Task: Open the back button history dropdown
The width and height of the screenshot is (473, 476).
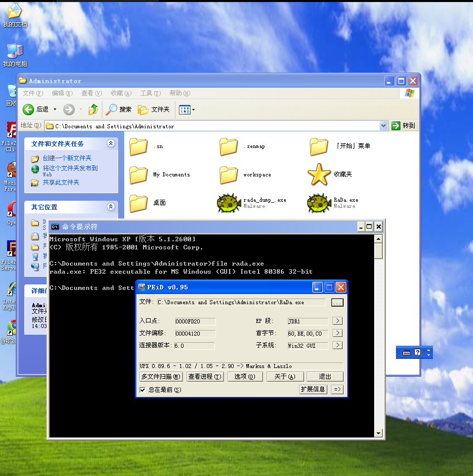Action: (55, 109)
